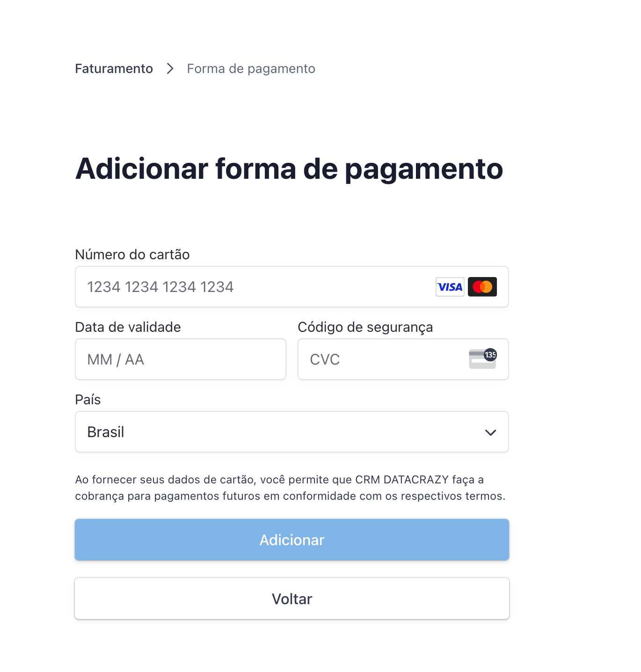This screenshot has width=641, height=672.
Task: Click the Código de segurança label
Action: 365,327
